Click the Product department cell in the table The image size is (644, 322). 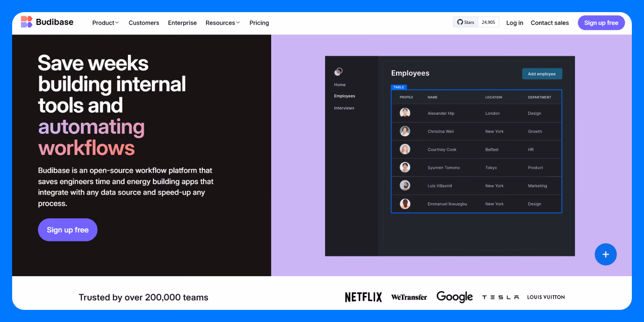coord(535,168)
